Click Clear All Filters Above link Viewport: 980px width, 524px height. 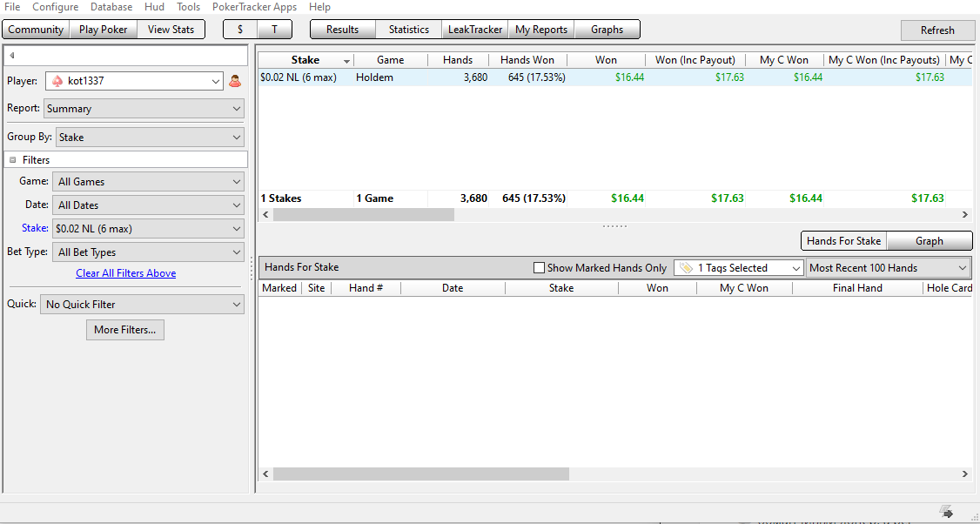click(125, 273)
